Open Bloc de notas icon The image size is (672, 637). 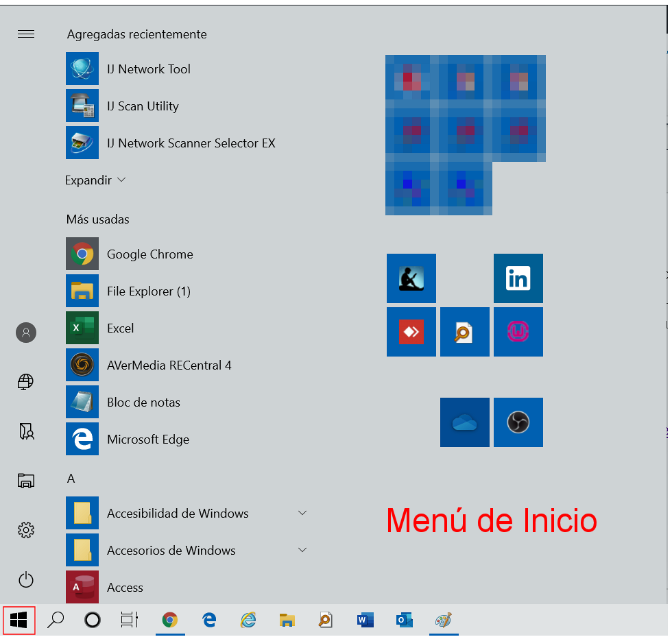coord(82,402)
